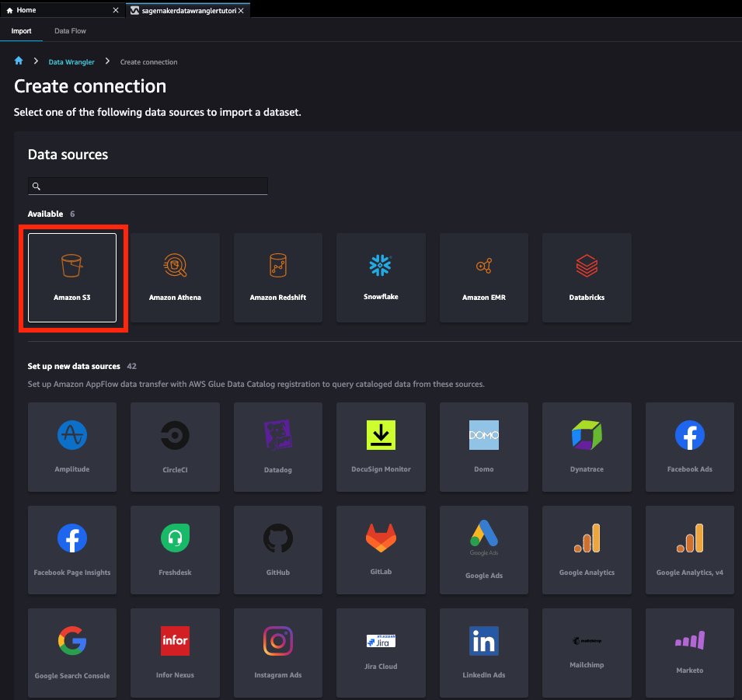Viewport: 742px width, 700px height.
Task: Switch to the Data Flow tab
Action: [x=70, y=31]
